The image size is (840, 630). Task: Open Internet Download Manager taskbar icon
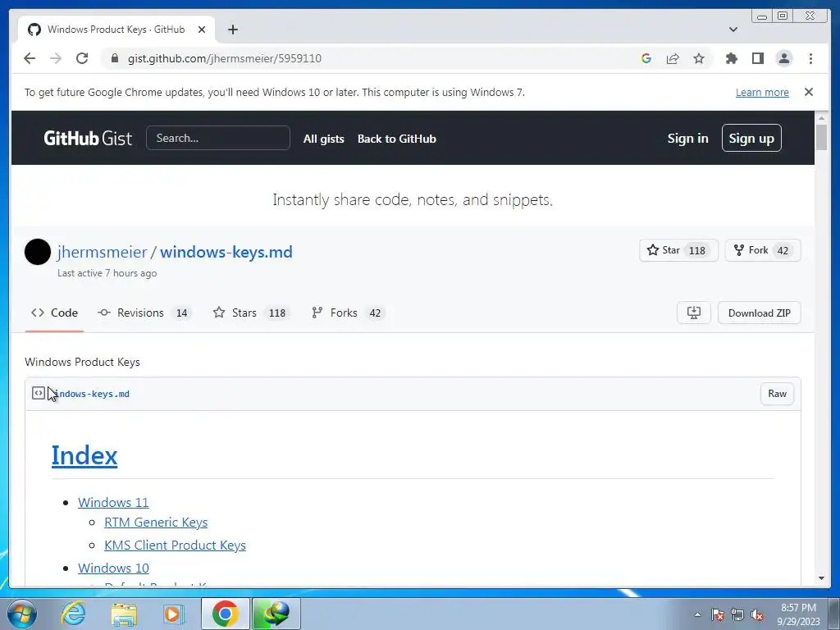point(276,614)
